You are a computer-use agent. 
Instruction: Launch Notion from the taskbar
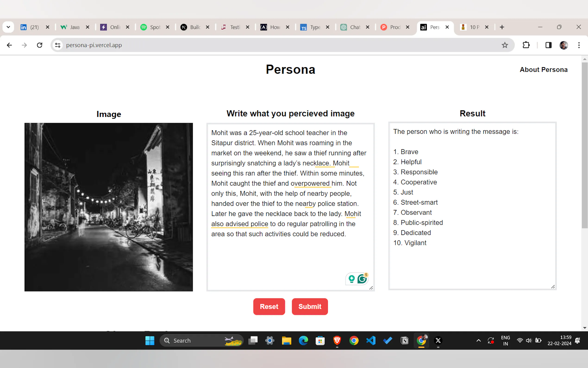click(404, 340)
